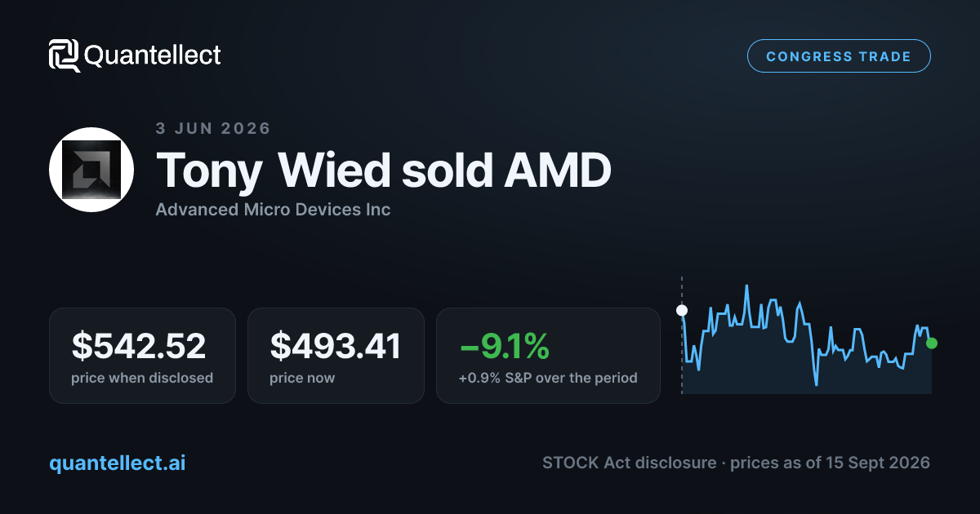The width and height of the screenshot is (980, 514).
Task: Click the −9.1% return card
Action: 548,356
